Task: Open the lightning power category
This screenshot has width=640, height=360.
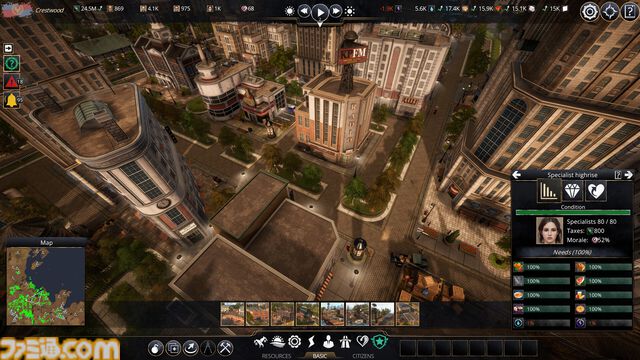Action: pos(311,342)
